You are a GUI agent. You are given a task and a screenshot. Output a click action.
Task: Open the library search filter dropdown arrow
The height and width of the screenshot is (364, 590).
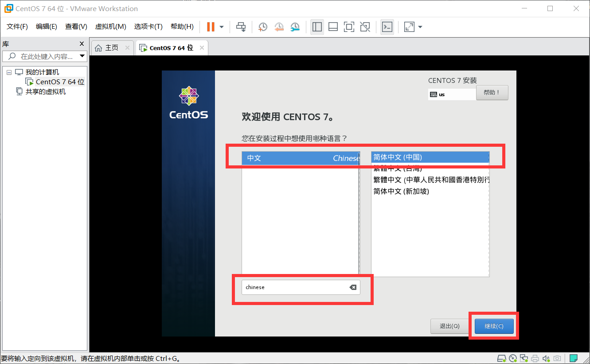[82, 56]
